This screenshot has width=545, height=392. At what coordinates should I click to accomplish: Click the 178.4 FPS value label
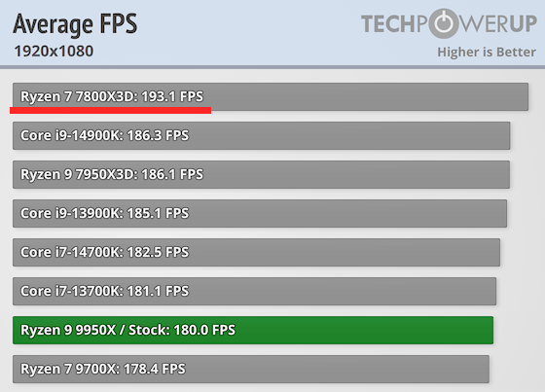(x=155, y=369)
